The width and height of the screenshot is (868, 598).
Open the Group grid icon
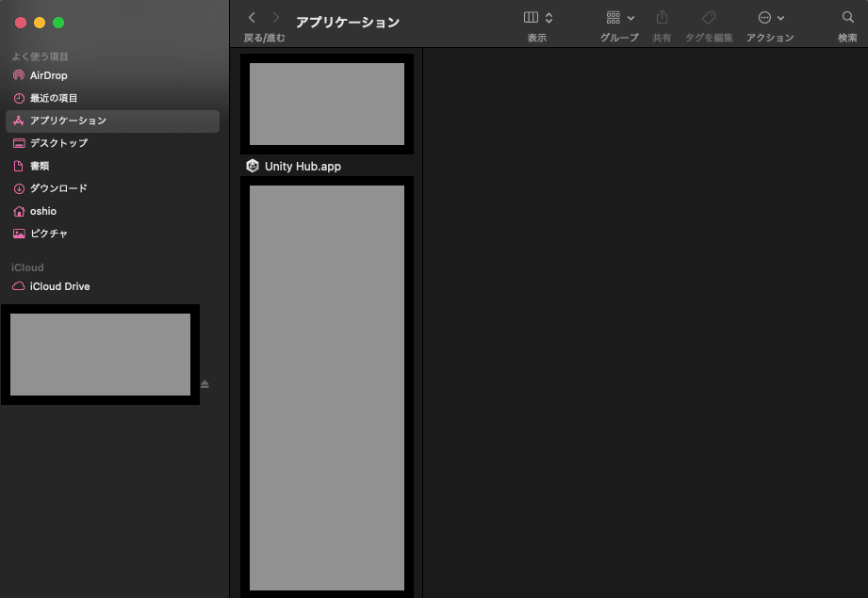614,18
